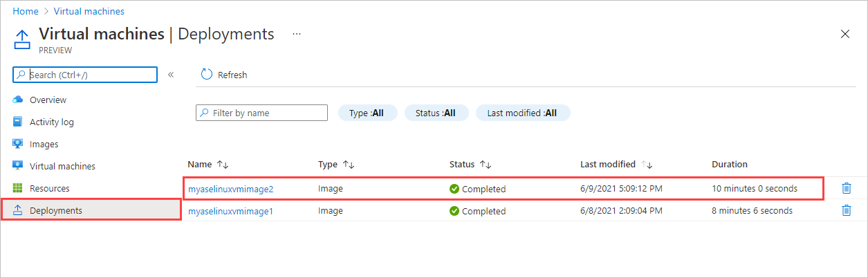Click the Resources grid icon
The image size is (868, 278).
[x=18, y=188]
